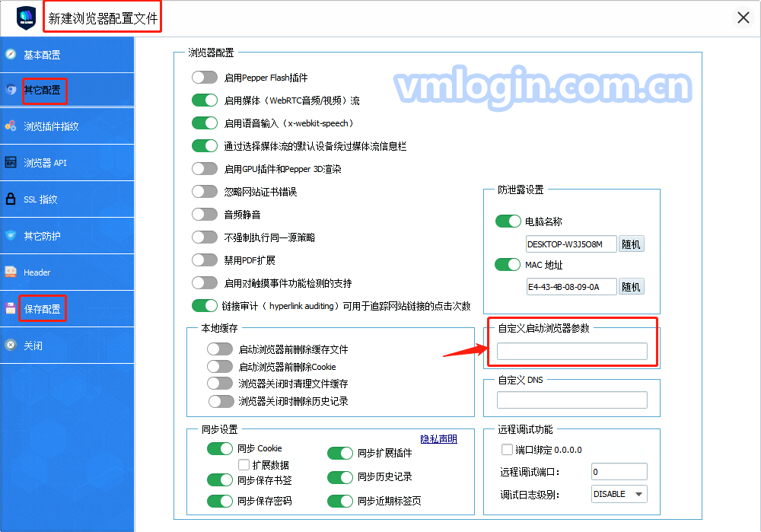The image size is (761, 532).
Task: Check the 端口绑定 0.0.0.0 checkbox
Action: 507,450
